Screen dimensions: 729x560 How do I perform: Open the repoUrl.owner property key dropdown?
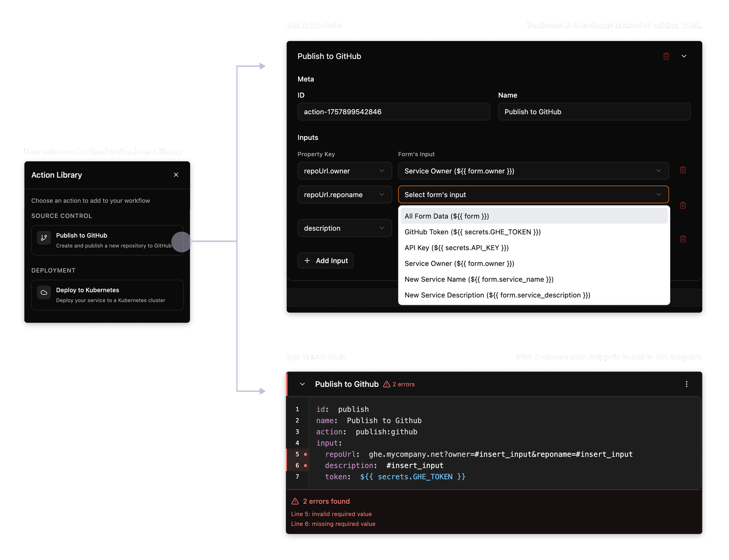tap(344, 171)
